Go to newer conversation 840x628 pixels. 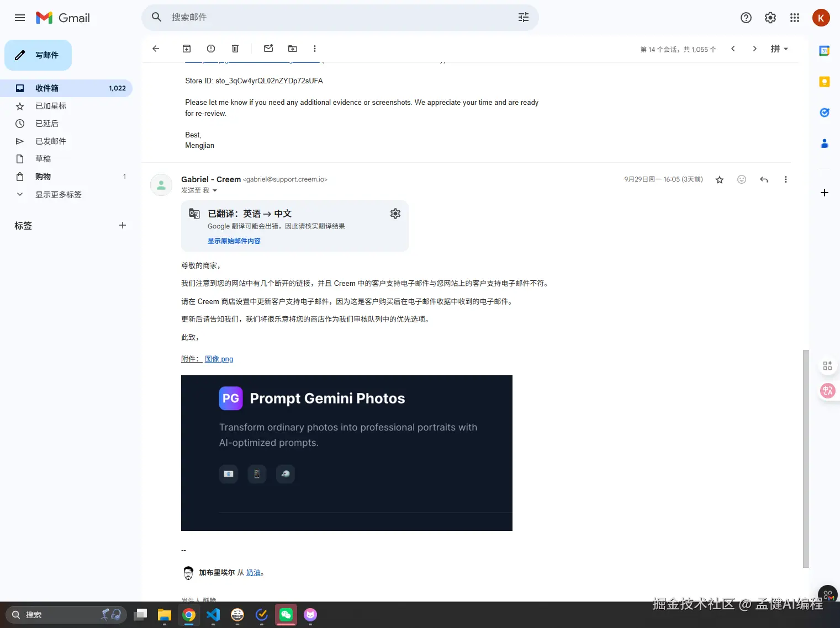[x=733, y=49]
